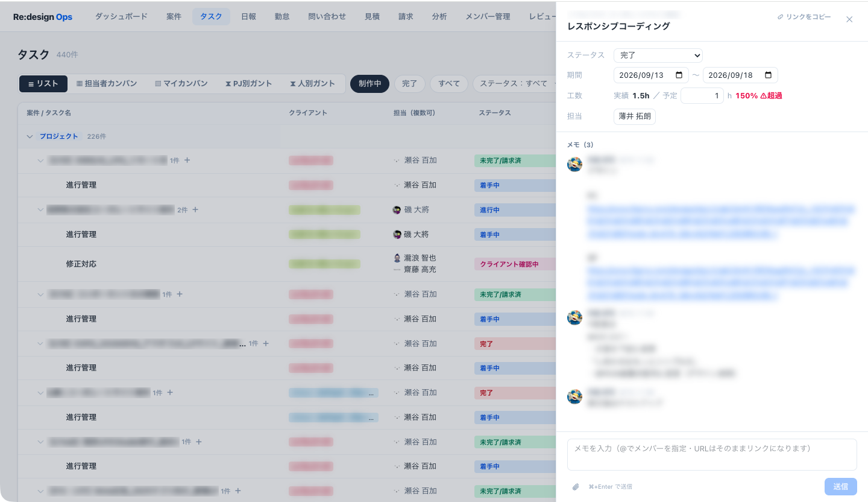Open the start date calendar picker icon

679,75
